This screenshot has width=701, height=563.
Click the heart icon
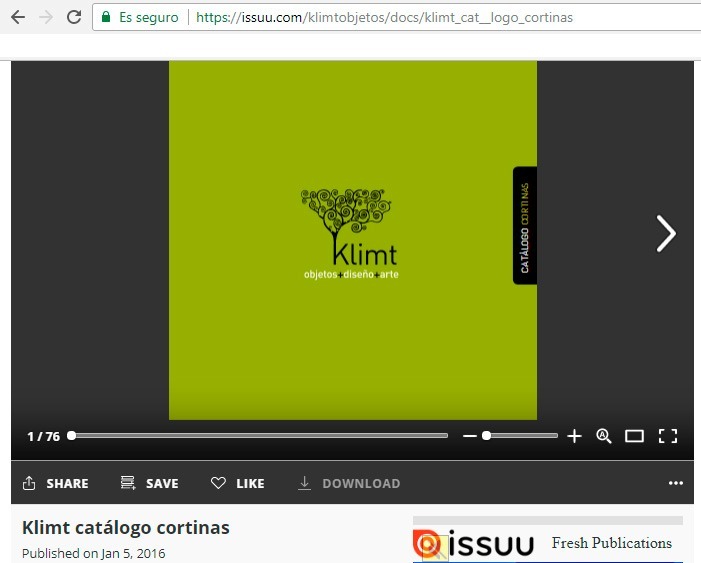pos(218,483)
